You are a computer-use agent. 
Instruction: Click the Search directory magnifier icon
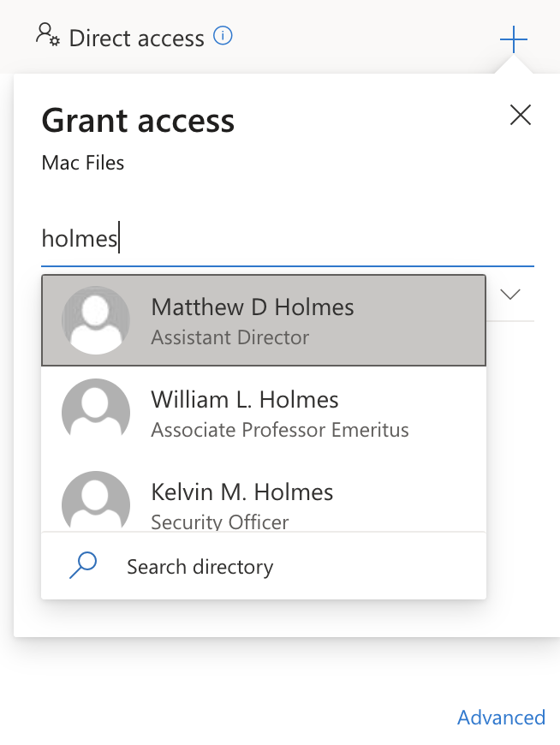pos(83,565)
